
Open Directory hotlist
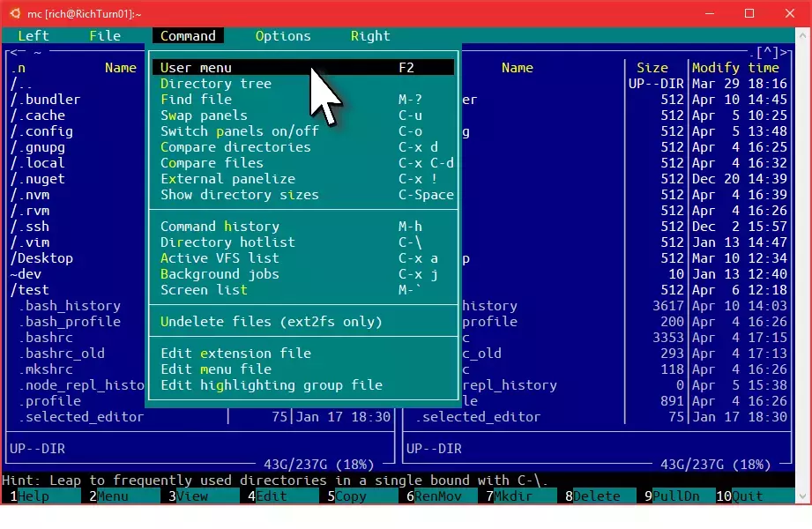[303, 242]
